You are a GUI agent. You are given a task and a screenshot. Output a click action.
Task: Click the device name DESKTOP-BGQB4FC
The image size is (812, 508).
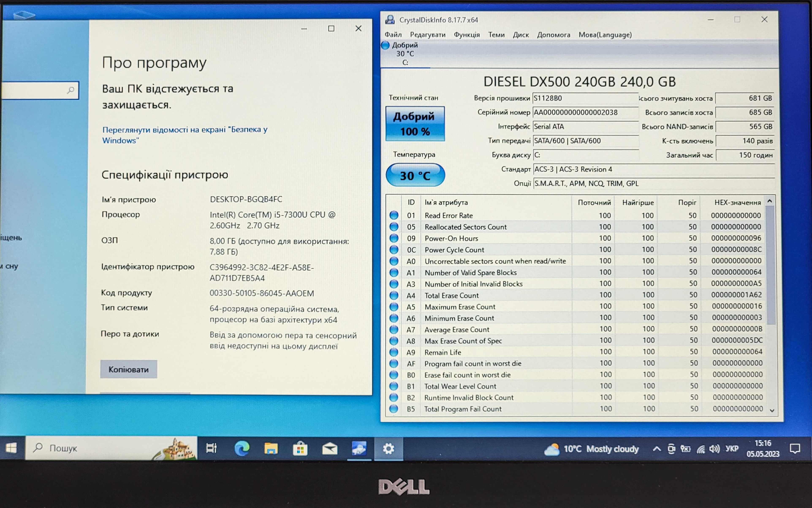(x=246, y=199)
